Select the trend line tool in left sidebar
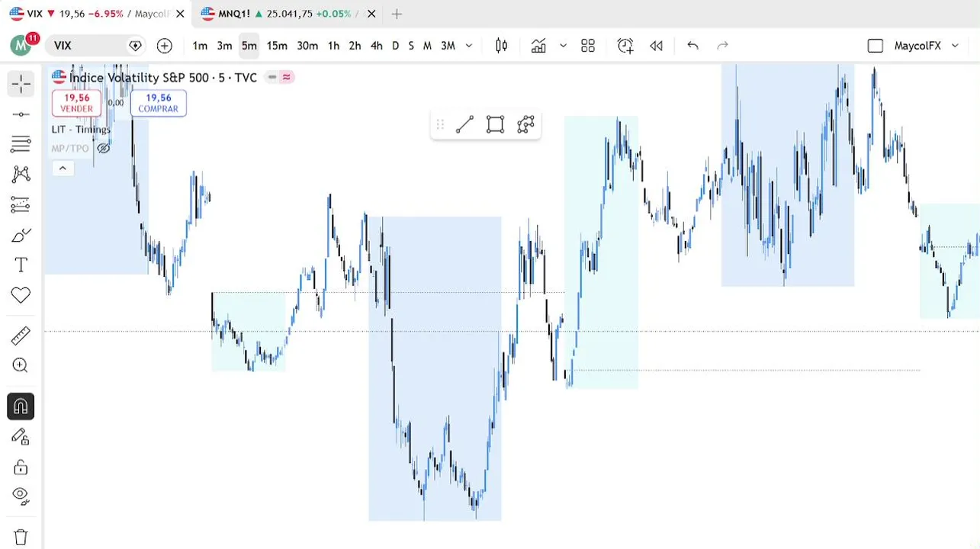 [21, 114]
